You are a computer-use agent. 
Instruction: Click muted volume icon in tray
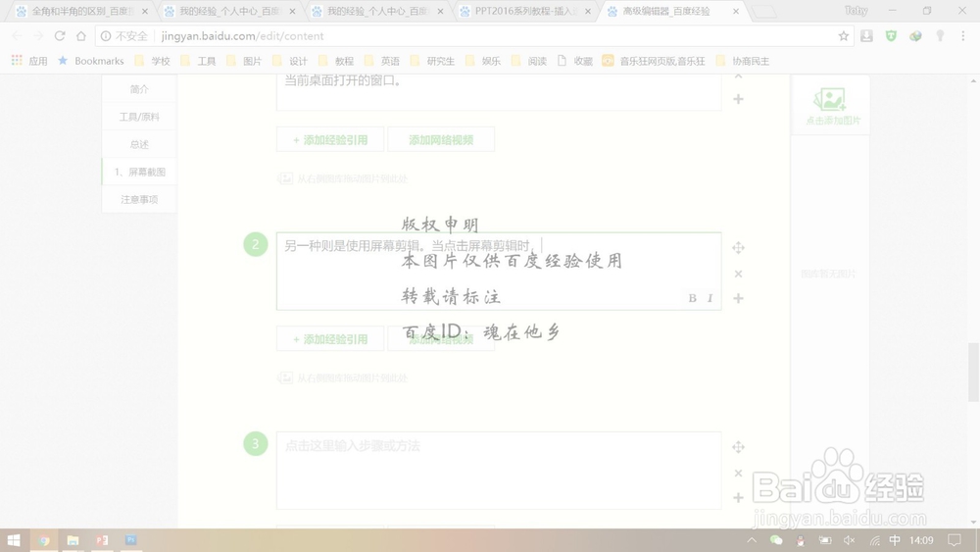pyautogui.click(x=850, y=540)
